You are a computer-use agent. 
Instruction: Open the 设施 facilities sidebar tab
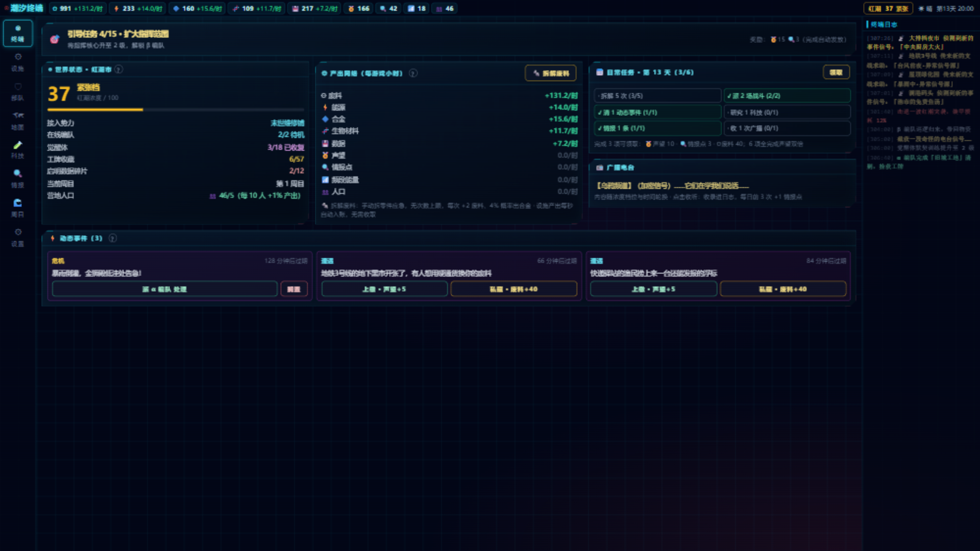tap(18, 62)
